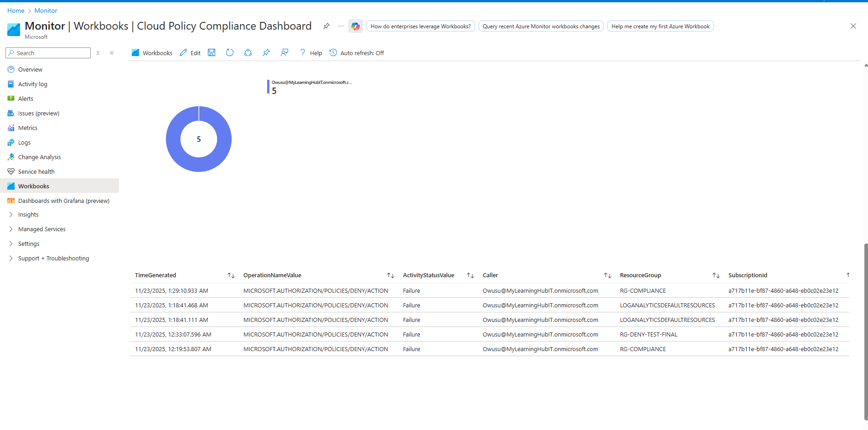Expand the Settings section
868x430 pixels.
(29, 243)
